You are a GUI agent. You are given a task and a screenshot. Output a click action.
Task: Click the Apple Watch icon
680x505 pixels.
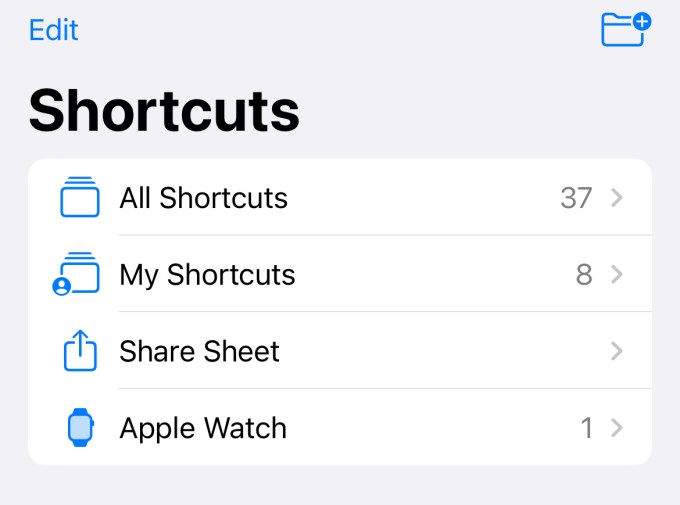pos(81,427)
